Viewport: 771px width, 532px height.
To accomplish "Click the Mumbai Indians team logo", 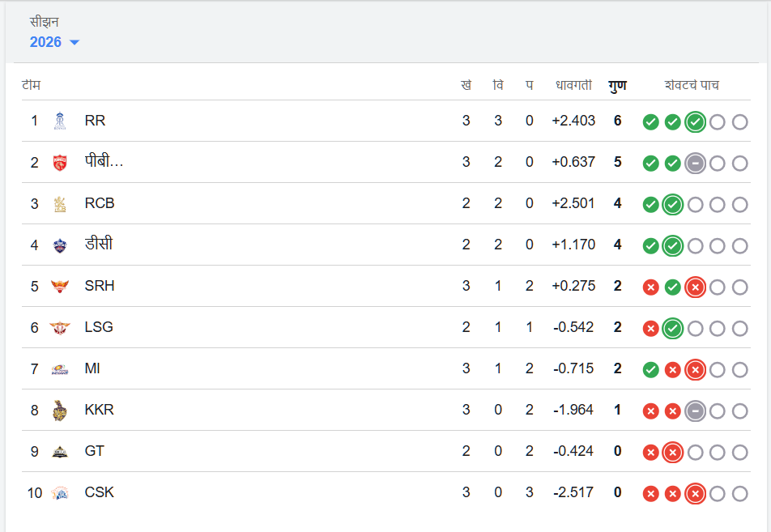I will [59, 369].
